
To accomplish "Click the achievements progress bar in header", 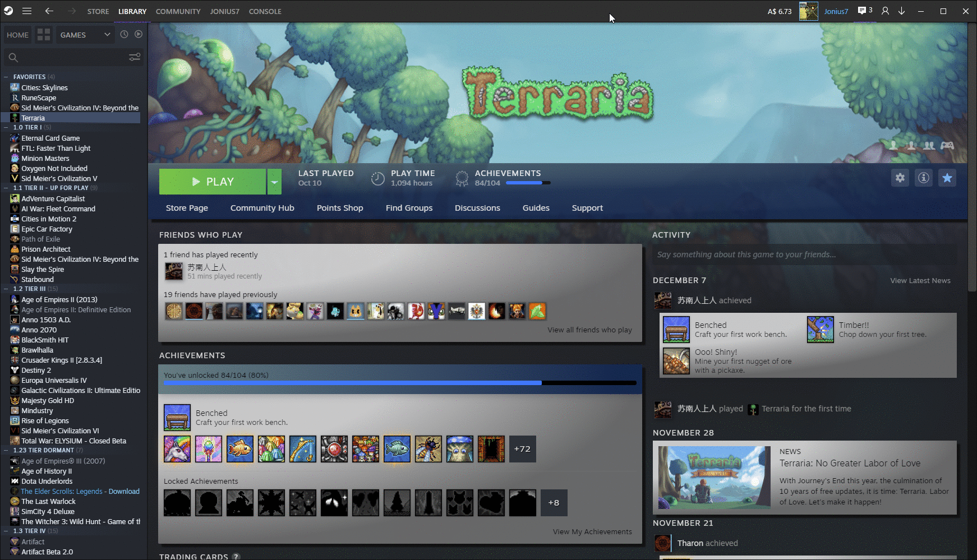I will coord(528,183).
